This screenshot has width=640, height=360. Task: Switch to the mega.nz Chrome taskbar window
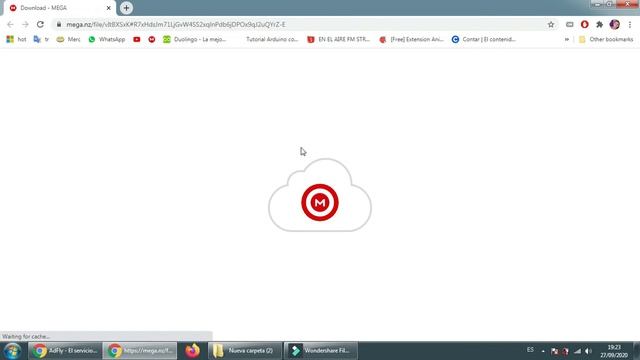(x=140, y=351)
